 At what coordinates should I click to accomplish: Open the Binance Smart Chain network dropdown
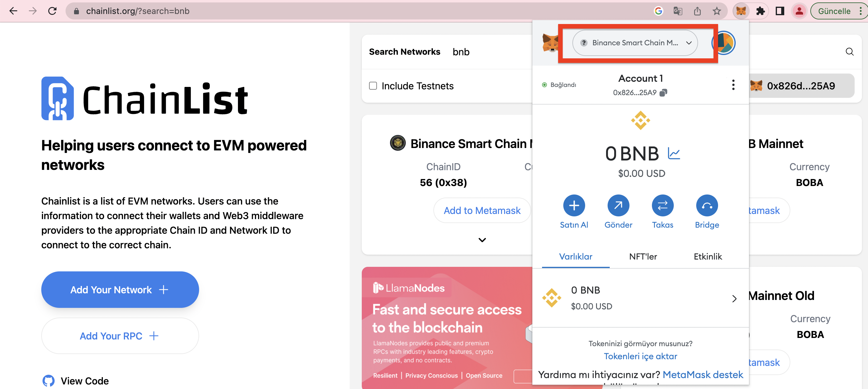pyautogui.click(x=635, y=43)
